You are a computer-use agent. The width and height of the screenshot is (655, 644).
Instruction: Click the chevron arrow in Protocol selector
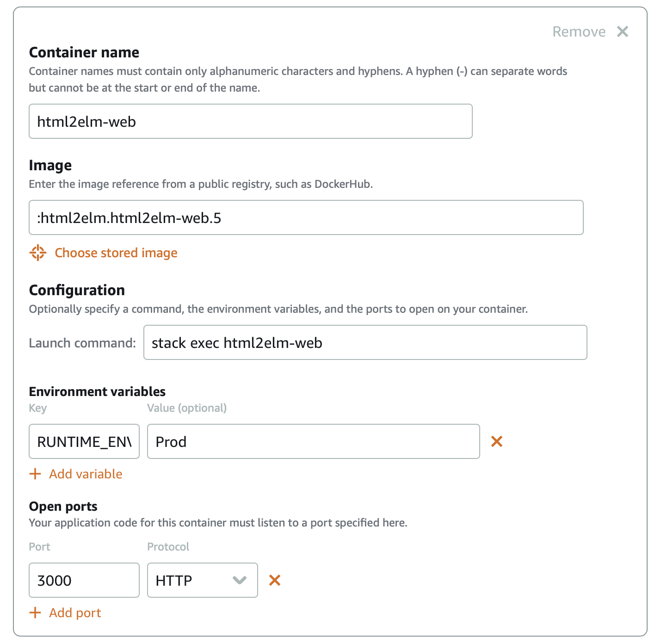click(x=240, y=580)
